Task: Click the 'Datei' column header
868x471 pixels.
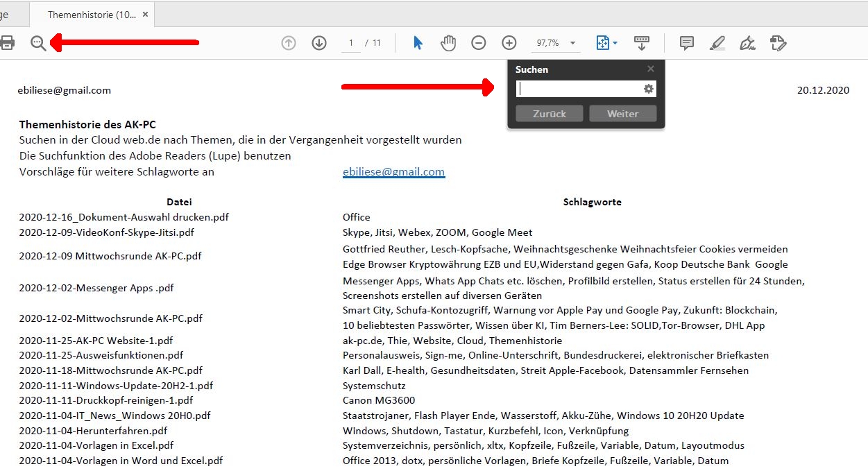Action: (179, 202)
